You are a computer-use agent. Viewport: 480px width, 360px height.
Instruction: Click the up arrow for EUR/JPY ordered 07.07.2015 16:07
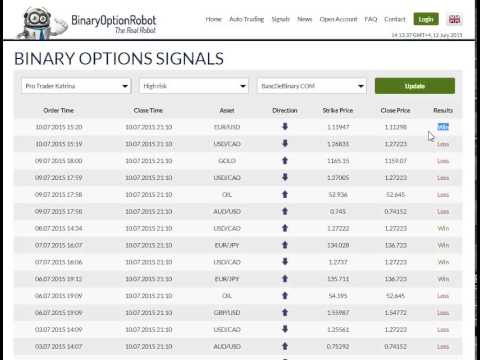[x=285, y=245]
